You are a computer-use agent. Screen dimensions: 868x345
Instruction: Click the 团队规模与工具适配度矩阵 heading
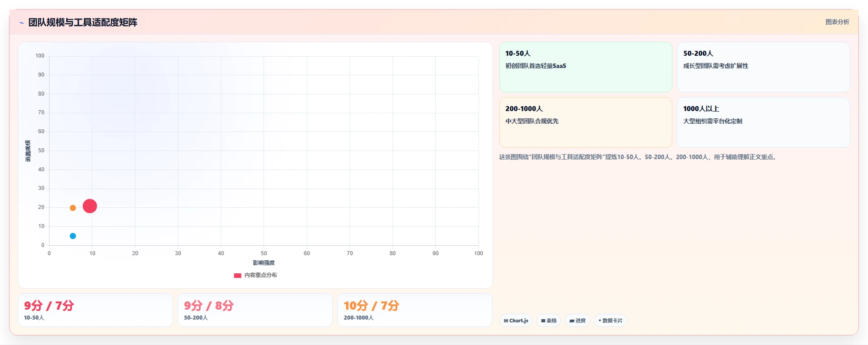point(83,22)
